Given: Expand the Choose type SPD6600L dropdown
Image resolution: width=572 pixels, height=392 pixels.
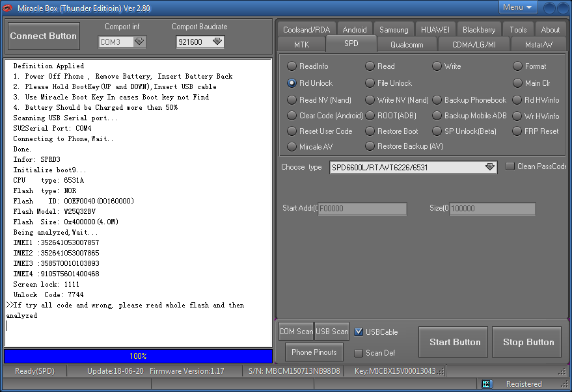Looking at the screenshot, I should pyautogui.click(x=490, y=167).
